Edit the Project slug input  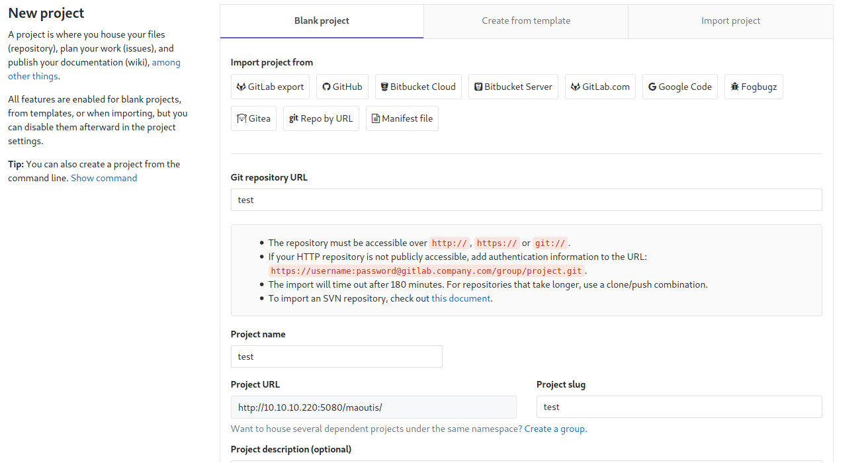(x=679, y=407)
